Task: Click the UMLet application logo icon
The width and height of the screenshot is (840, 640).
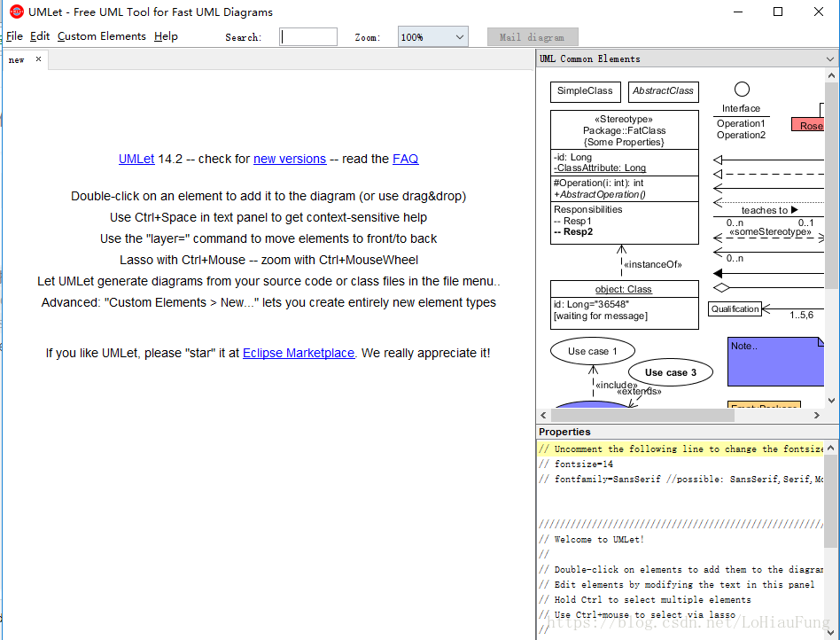Action: tap(17, 12)
